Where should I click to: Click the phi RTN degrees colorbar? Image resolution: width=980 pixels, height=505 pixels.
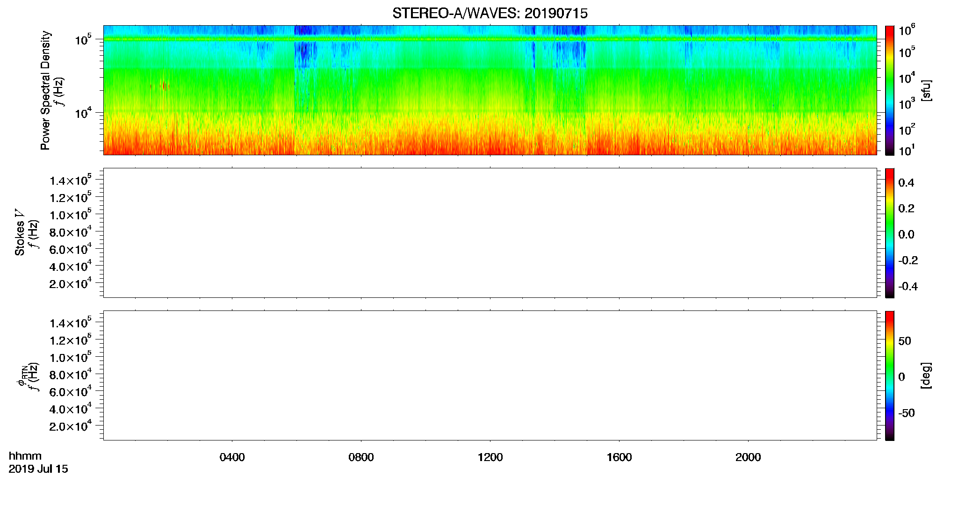[889, 375]
